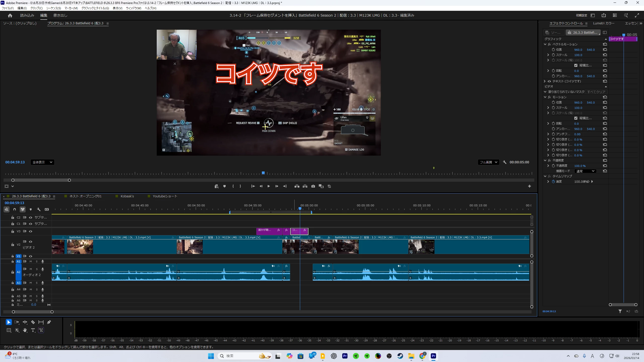This screenshot has height=362, width=644.
Task: Select the Razor tool
Action: [33, 322]
